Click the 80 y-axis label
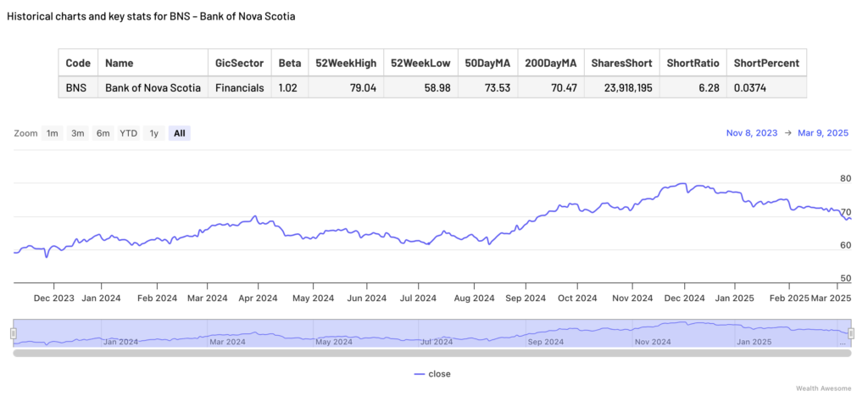This screenshot has width=868, height=402. pyautogui.click(x=845, y=179)
